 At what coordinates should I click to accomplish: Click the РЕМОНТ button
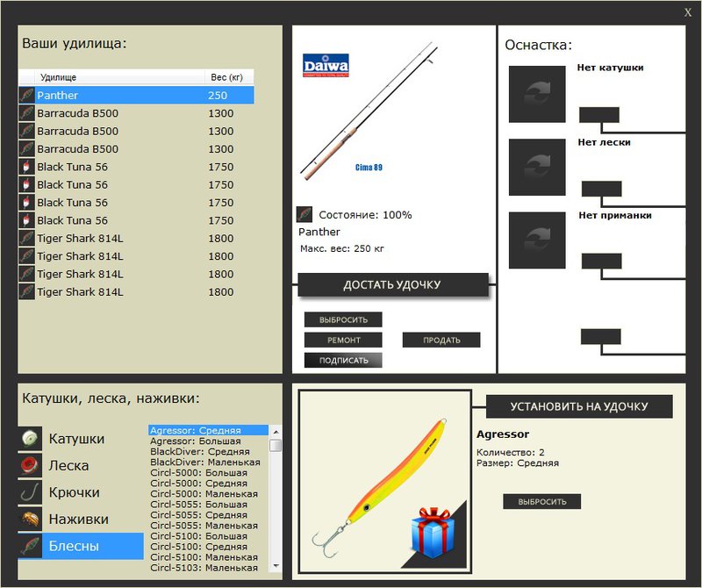(343, 340)
